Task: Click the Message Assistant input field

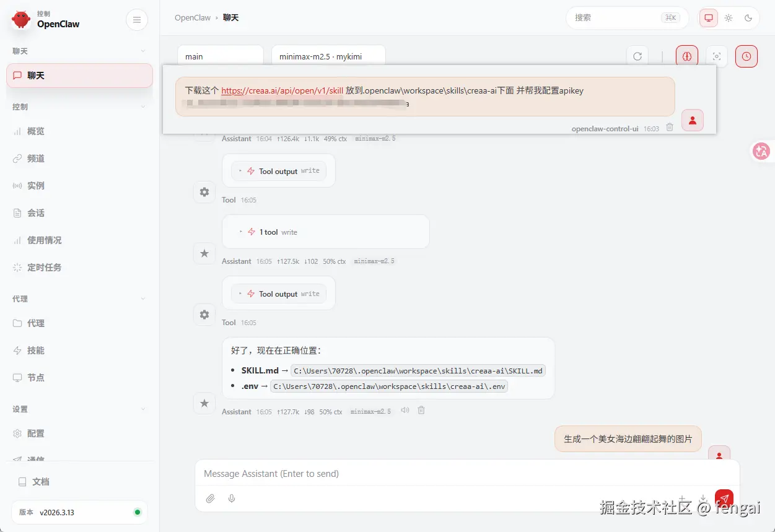Action: (434, 474)
